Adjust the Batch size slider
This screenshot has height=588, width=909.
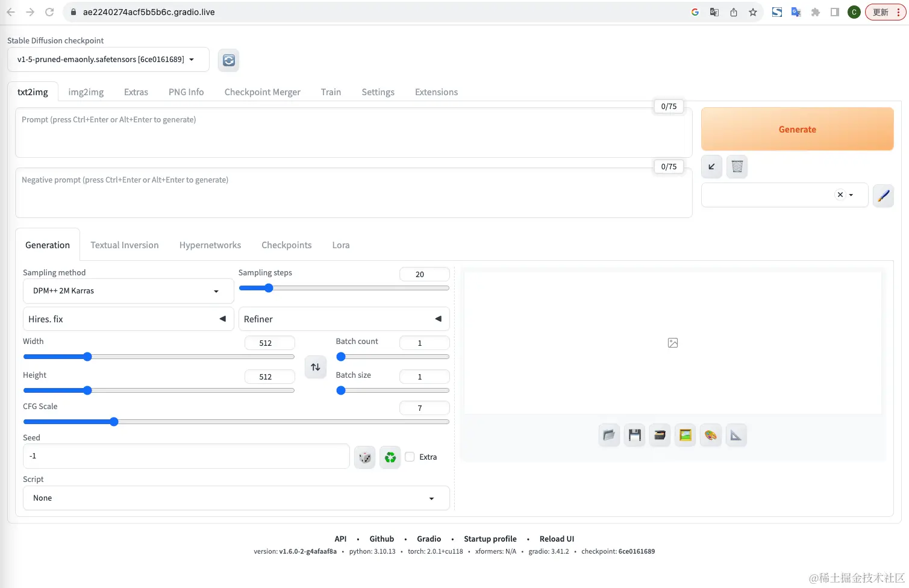click(393, 390)
